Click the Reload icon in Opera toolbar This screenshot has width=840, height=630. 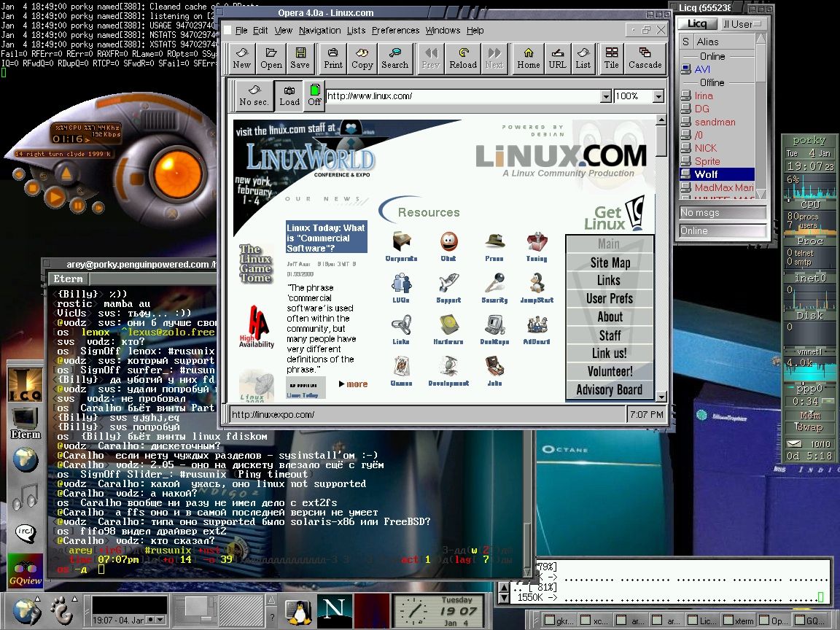coord(463,58)
